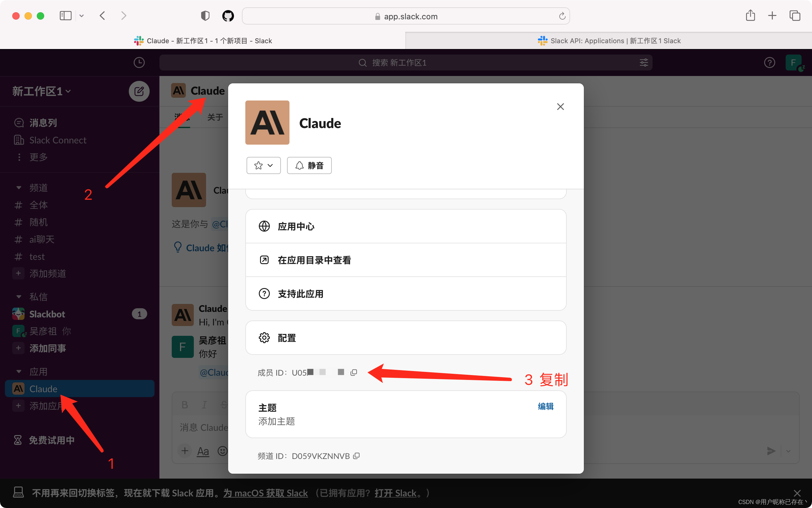Collapse the 频道 section in sidebar
This screenshot has height=508, width=812.
coord(18,188)
